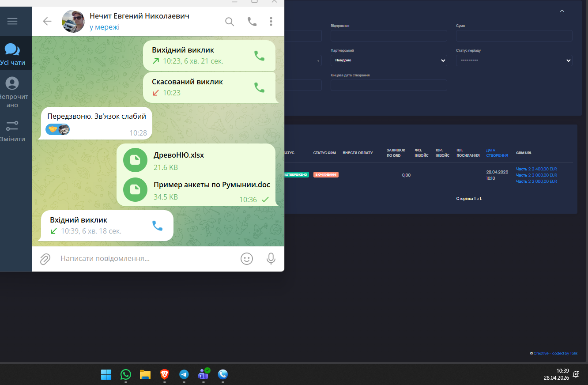This screenshot has width=588, height=385.
Task: Record a voice message with the microphone
Action: (271, 259)
